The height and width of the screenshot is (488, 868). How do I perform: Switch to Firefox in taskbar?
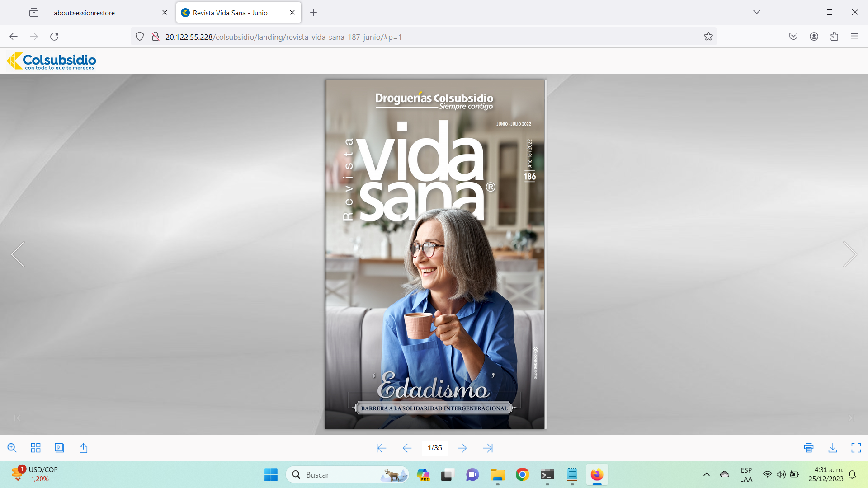click(597, 475)
